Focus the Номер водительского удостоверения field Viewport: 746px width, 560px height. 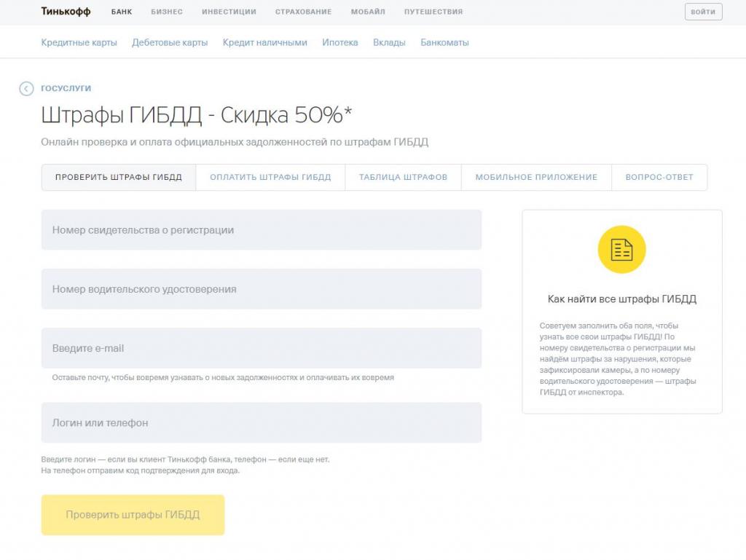(x=262, y=289)
